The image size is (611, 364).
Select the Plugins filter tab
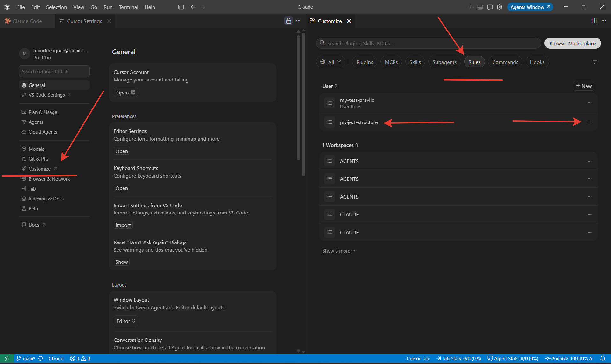pos(365,62)
